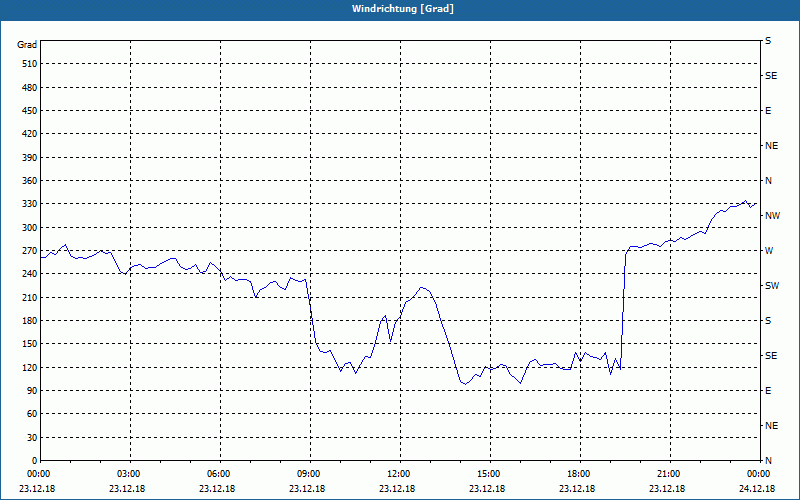
Task: Click the 23.12.18 date under 21:00
Action: [667, 489]
